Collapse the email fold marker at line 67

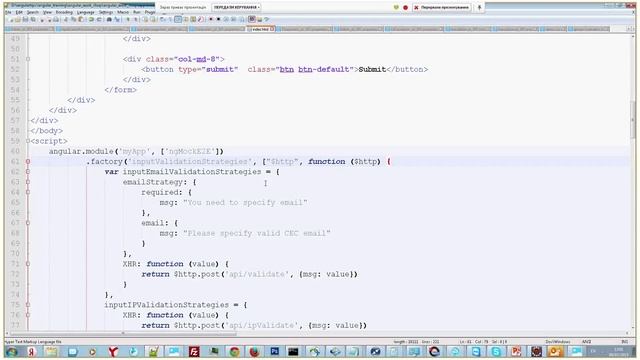coord(28,223)
